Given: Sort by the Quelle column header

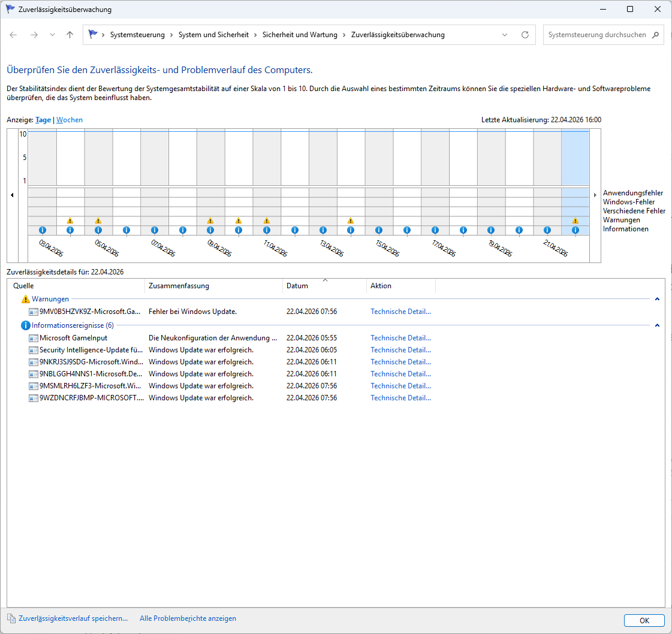Looking at the screenshot, I should (x=76, y=286).
